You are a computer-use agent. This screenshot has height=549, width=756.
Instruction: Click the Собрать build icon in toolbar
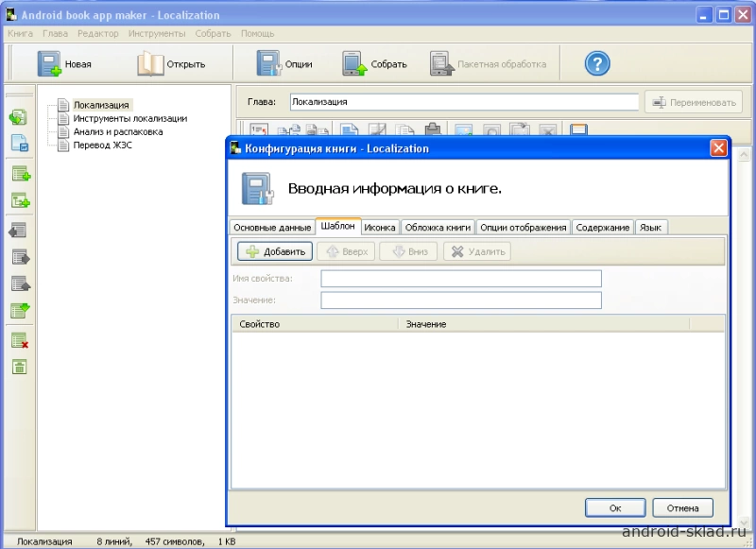pos(374,64)
